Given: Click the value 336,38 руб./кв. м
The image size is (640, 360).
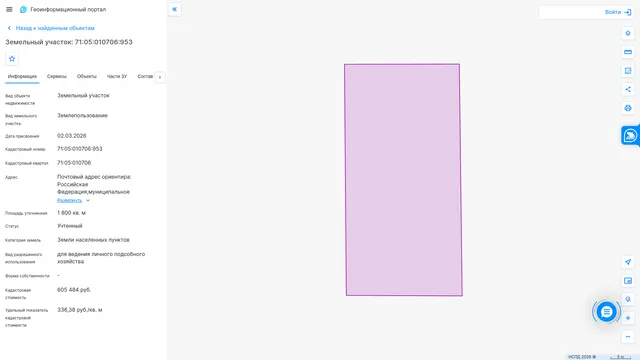Looking at the screenshot, I should pyautogui.click(x=80, y=310).
